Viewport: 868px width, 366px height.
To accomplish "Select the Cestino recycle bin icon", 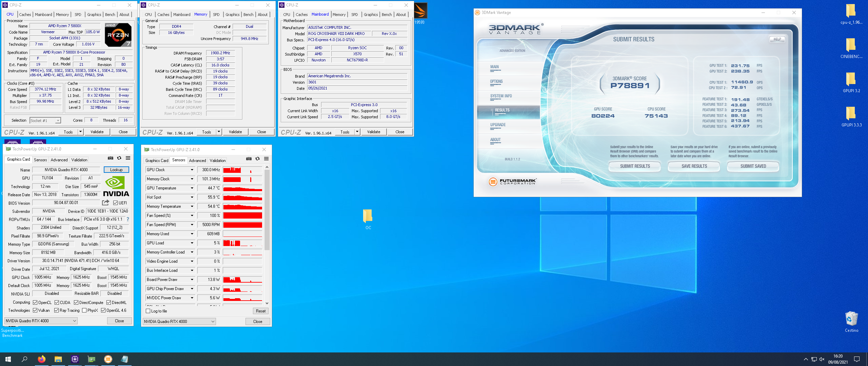I will [851, 322].
